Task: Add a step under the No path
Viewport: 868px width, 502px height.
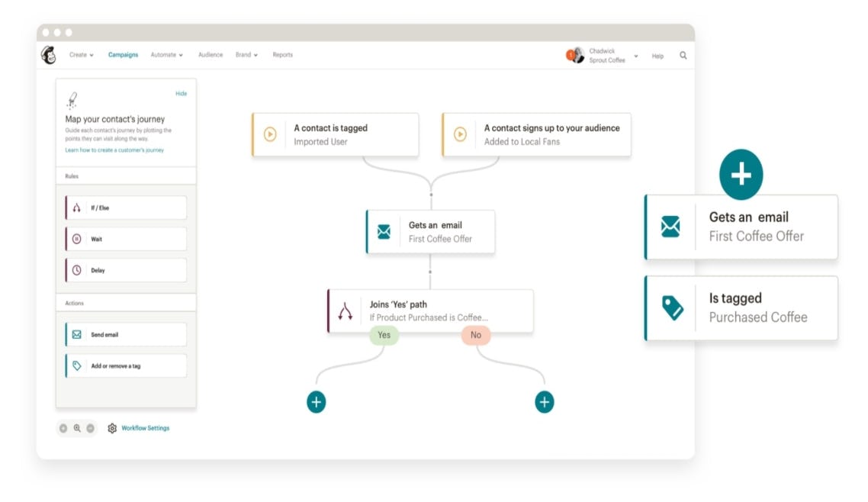Action: (x=544, y=401)
